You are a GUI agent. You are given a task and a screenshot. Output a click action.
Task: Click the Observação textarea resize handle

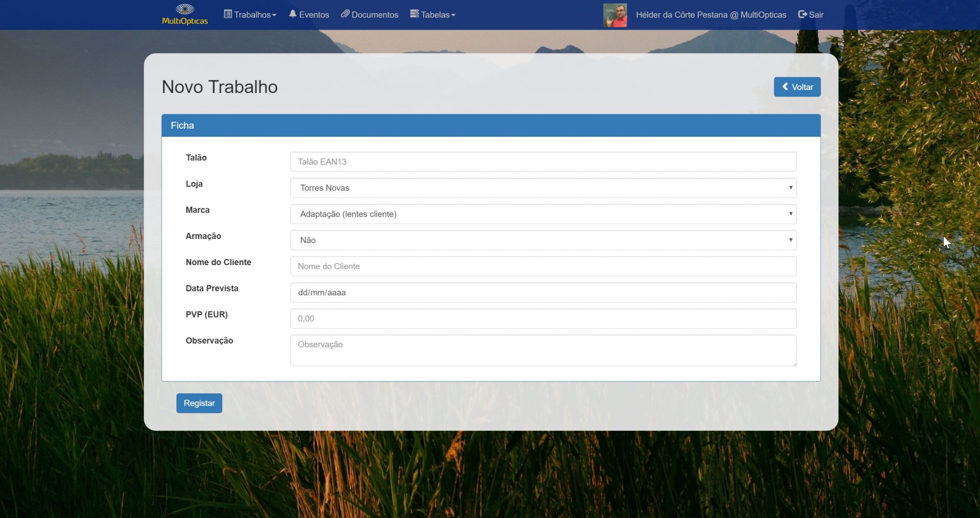[x=794, y=364]
